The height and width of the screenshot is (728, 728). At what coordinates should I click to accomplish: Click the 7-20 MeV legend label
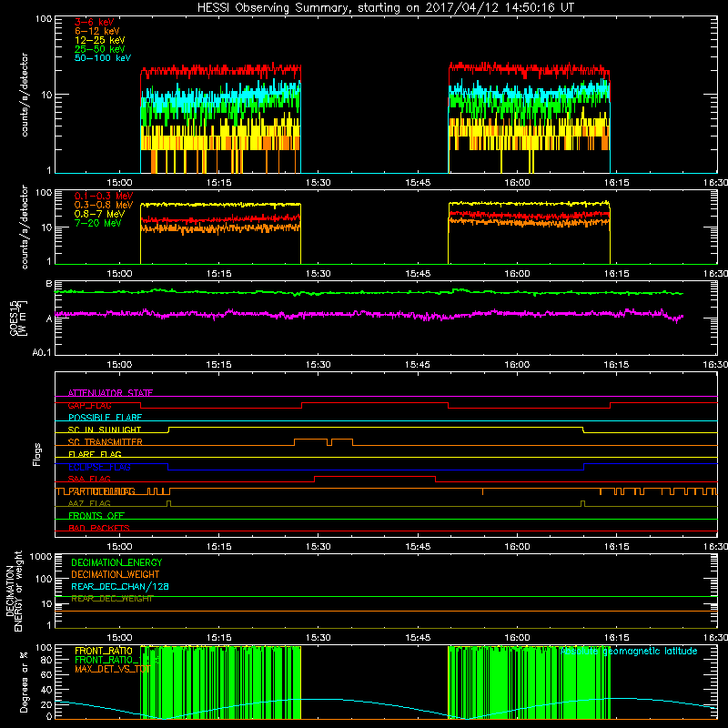click(97, 223)
